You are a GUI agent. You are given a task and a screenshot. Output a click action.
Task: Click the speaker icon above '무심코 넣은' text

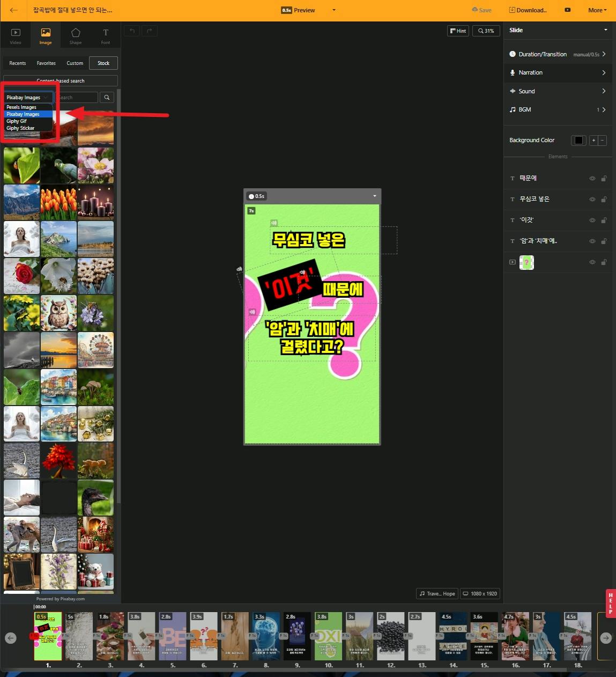point(274,223)
